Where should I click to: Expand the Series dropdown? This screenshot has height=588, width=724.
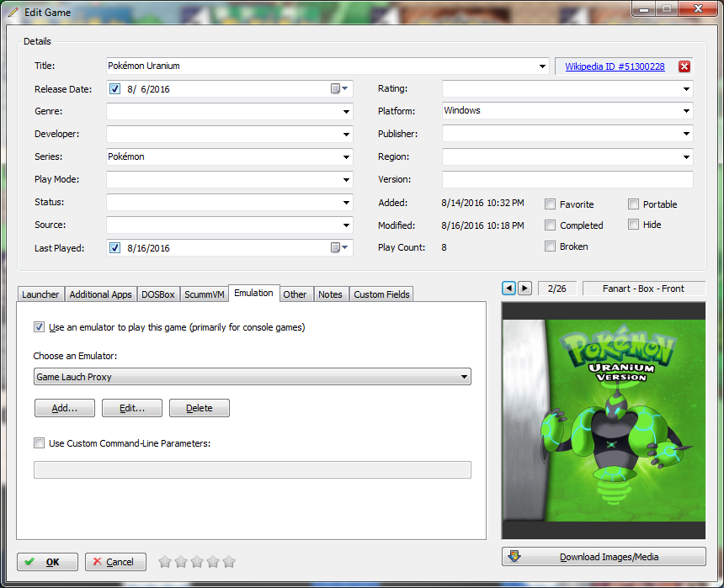coord(346,157)
